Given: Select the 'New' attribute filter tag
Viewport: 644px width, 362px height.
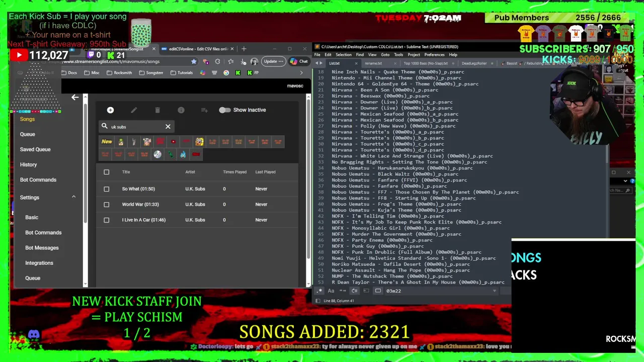Looking at the screenshot, I should tap(107, 142).
